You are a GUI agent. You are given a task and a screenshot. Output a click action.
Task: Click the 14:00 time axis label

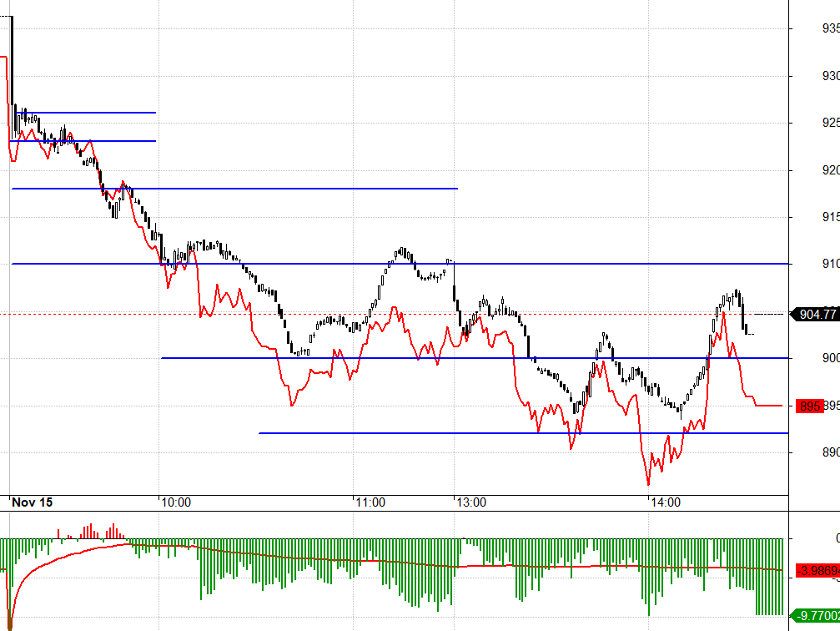[666, 502]
